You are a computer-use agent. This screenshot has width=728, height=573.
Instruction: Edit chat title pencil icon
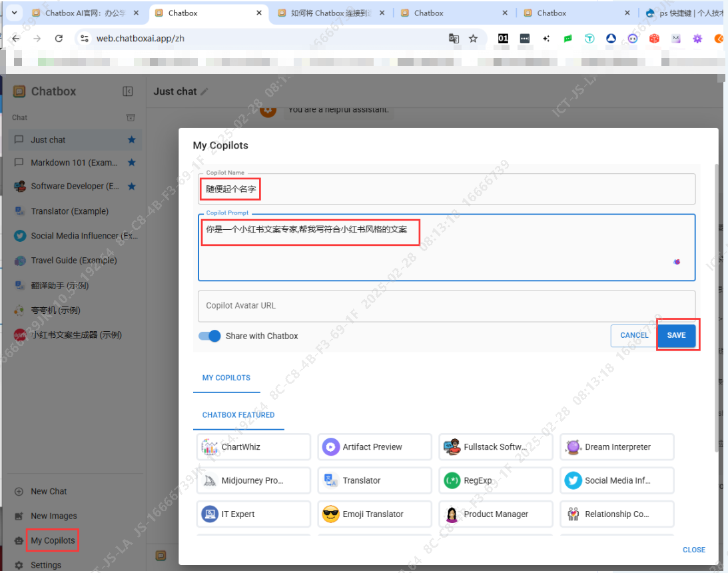tap(204, 91)
